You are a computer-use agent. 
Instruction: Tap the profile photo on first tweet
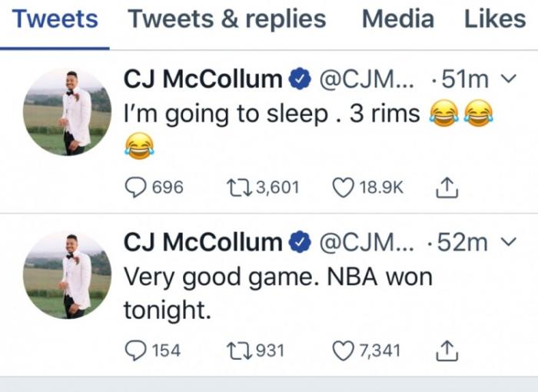click(67, 112)
